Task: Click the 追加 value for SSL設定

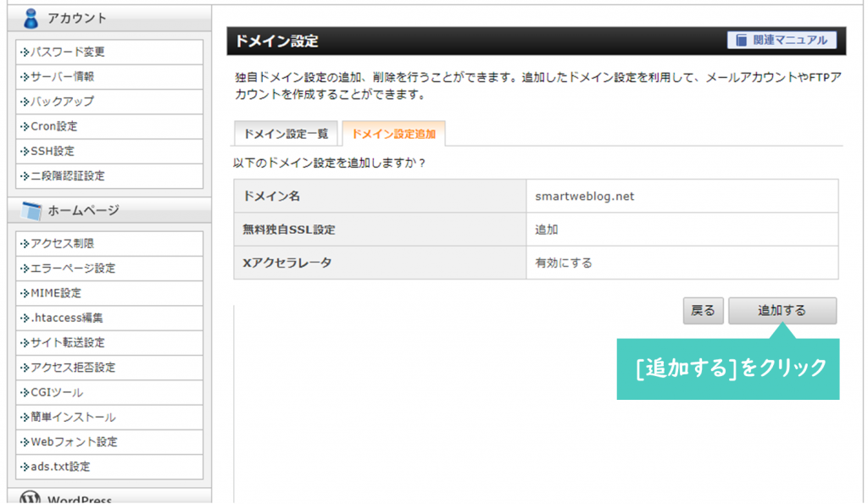Action: tap(547, 230)
